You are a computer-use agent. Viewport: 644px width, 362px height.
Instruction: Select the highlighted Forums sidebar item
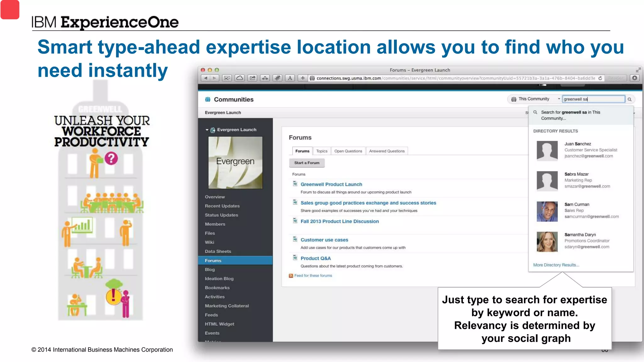tap(235, 261)
